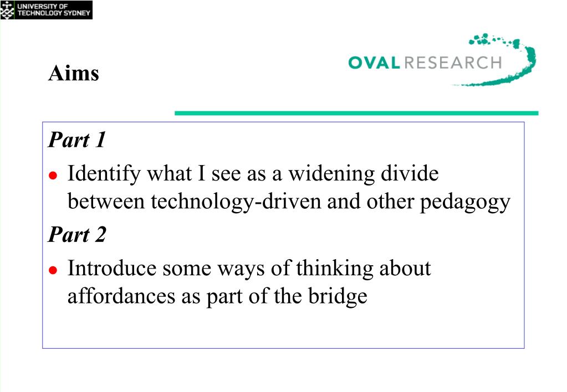Click the UTS crest emblem icon
This screenshot has height=392, width=567.
coord(7,10)
